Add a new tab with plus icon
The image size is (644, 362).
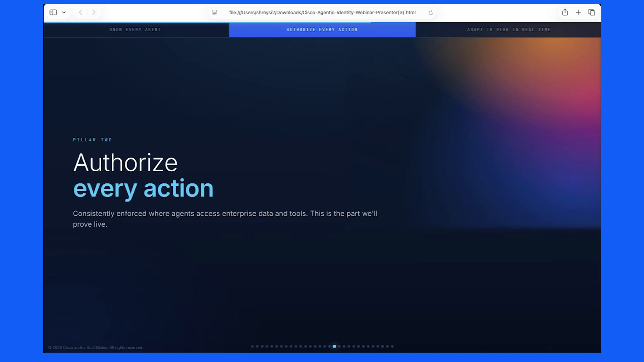[578, 12]
